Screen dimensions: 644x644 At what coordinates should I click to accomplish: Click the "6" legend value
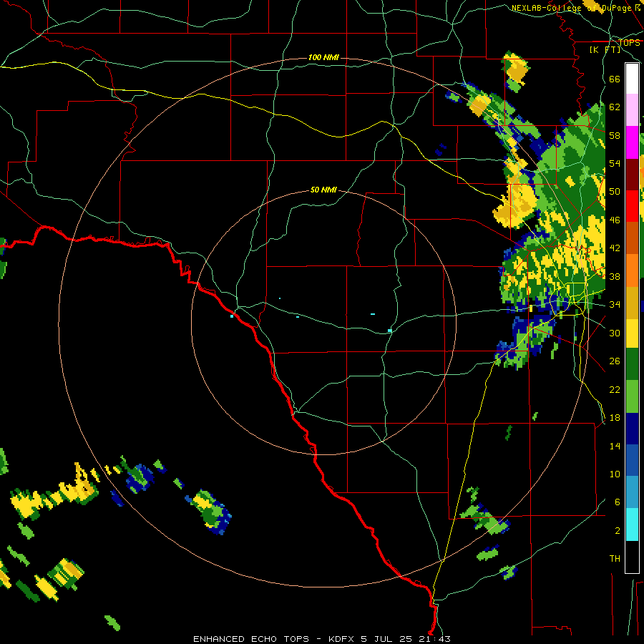(618, 502)
